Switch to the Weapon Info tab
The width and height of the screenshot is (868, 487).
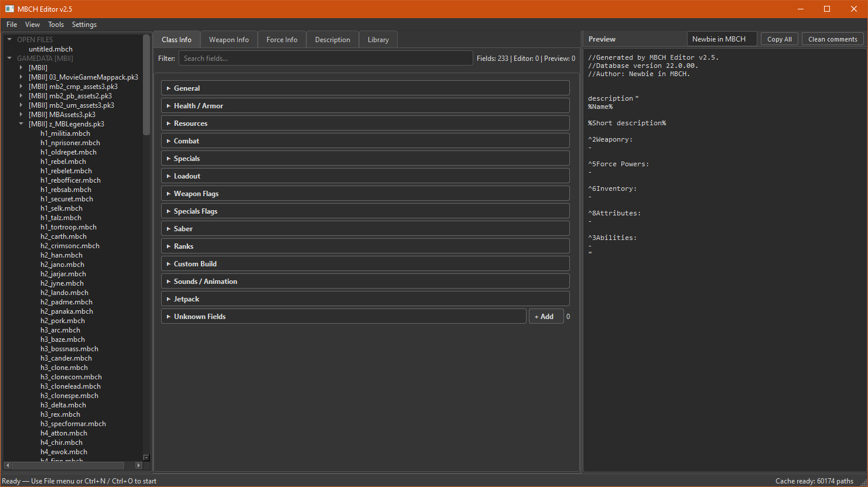pyautogui.click(x=229, y=40)
